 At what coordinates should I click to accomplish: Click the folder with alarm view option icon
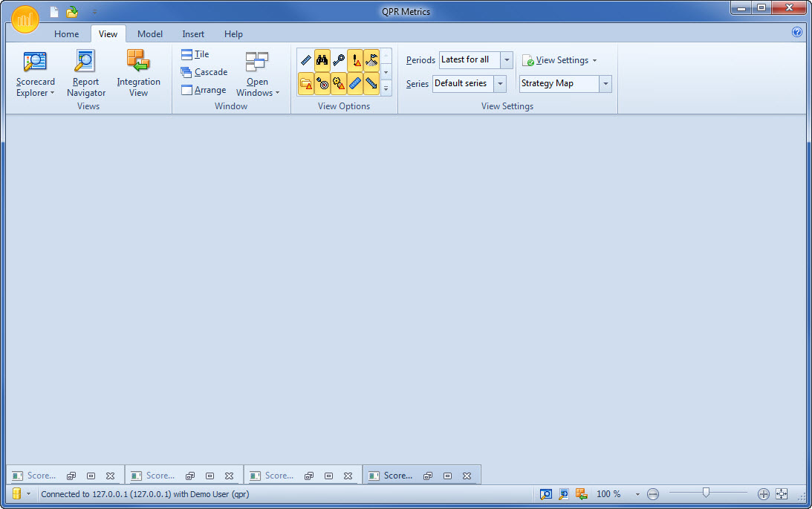pos(305,83)
